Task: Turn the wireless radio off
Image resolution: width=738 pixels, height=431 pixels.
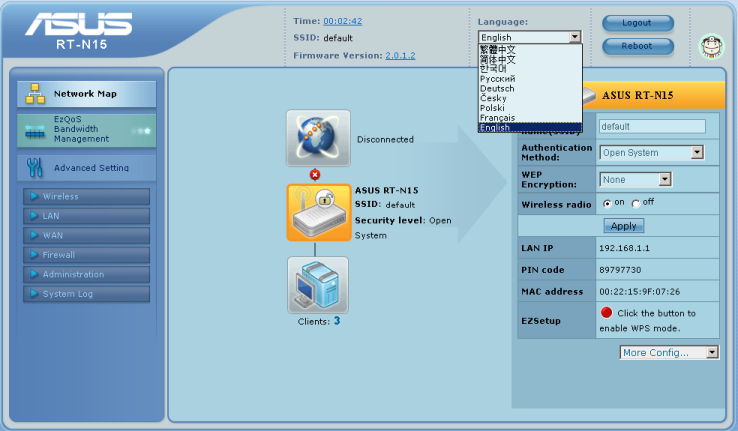Action: (636, 203)
